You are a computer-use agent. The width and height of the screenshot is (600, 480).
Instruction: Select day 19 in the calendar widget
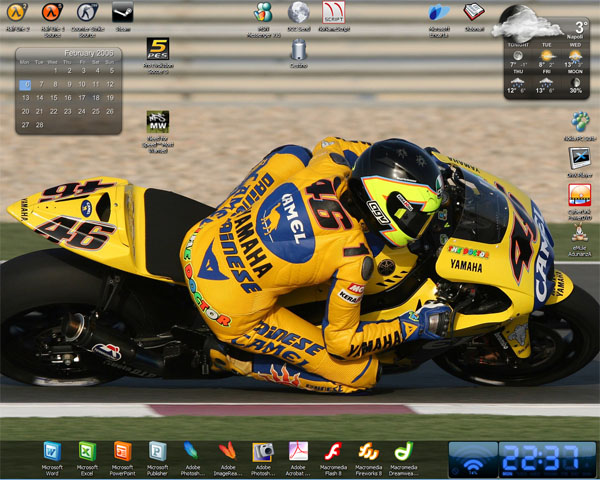[x=110, y=98]
